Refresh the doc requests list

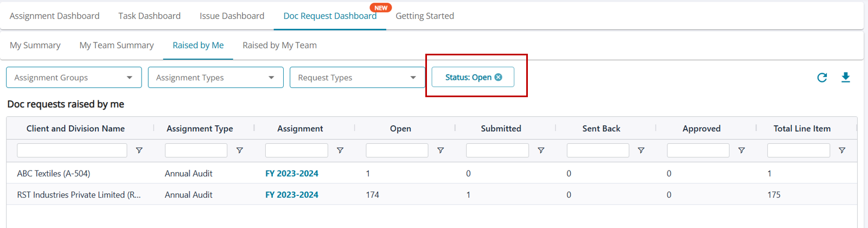click(x=822, y=78)
